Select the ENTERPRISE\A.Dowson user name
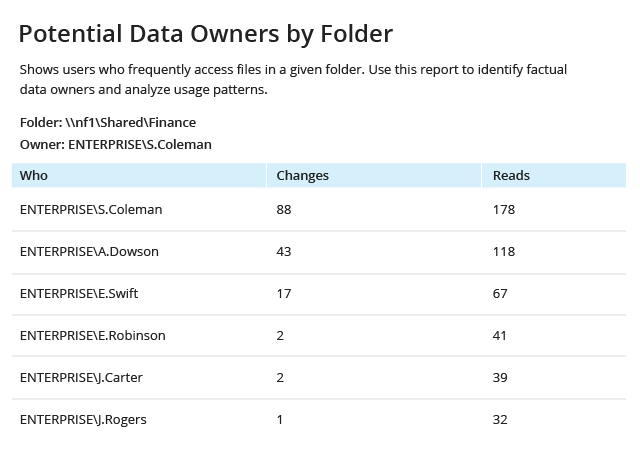Screen dimensions: 640x450 click(x=89, y=252)
